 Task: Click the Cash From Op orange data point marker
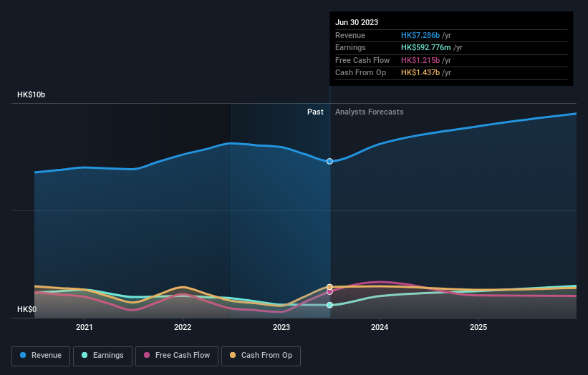329,287
